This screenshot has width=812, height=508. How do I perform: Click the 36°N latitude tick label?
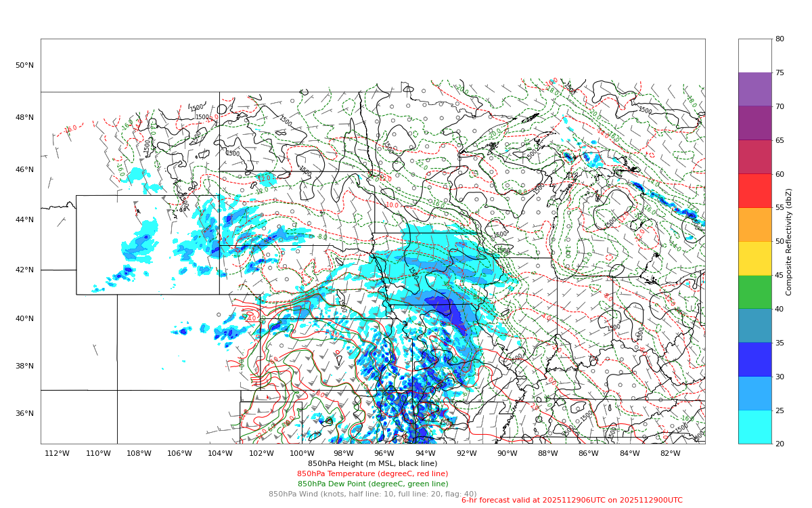point(24,414)
